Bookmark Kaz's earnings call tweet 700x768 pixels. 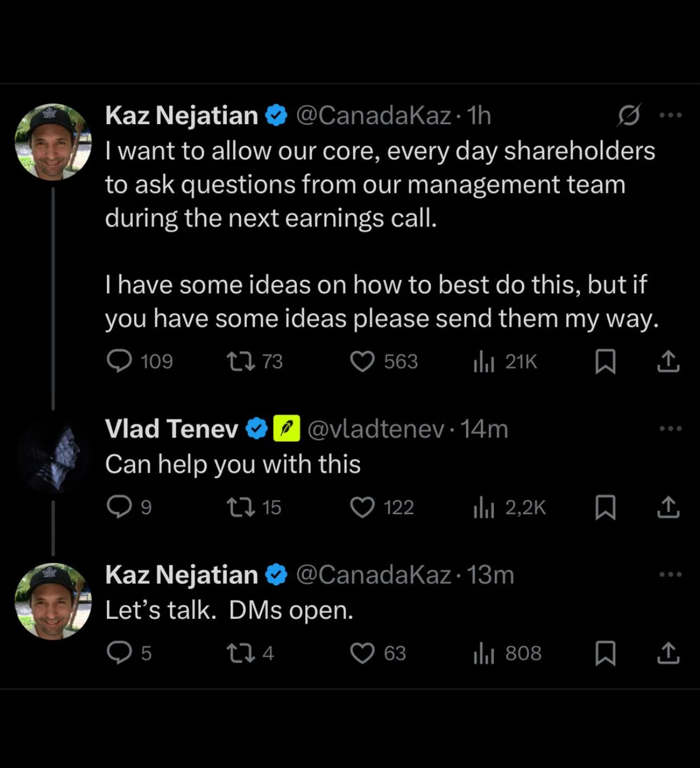[x=605, y=361]
